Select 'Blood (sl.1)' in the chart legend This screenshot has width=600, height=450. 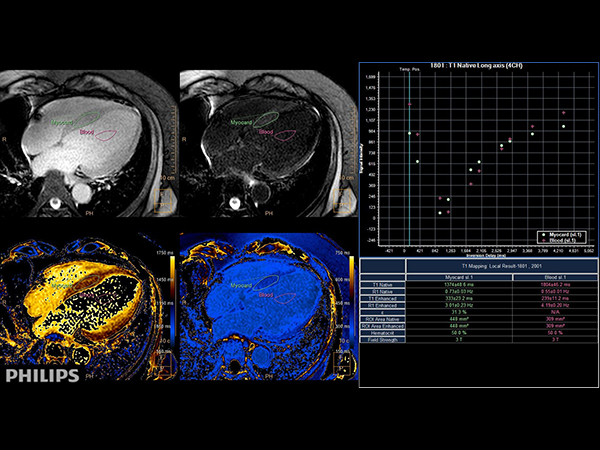coord(559,240)
